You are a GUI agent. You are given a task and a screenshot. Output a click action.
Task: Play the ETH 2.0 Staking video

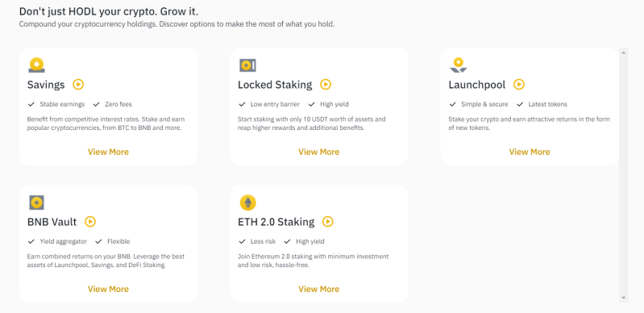(x=328, y=222)
